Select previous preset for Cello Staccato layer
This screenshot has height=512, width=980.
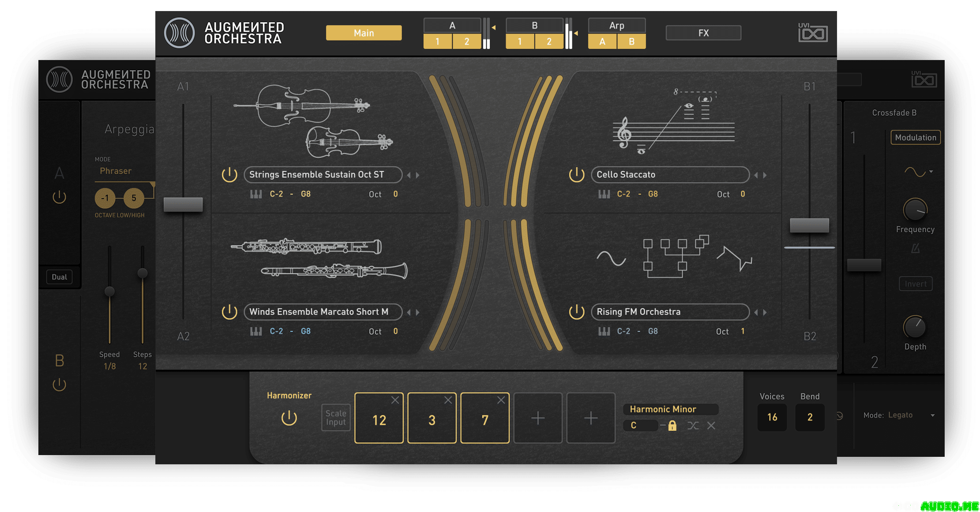tap(756, 175)
